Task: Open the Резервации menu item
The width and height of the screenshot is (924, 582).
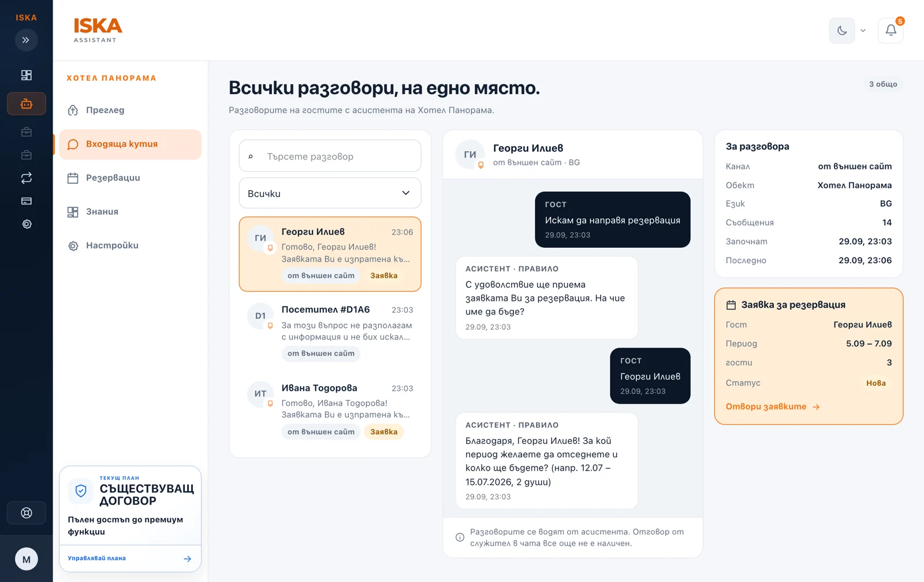Action: click(x=130, y=178)
